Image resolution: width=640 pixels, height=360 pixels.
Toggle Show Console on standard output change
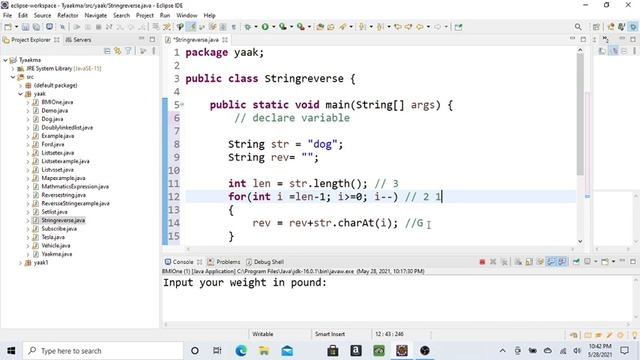(x=551, y=262)
